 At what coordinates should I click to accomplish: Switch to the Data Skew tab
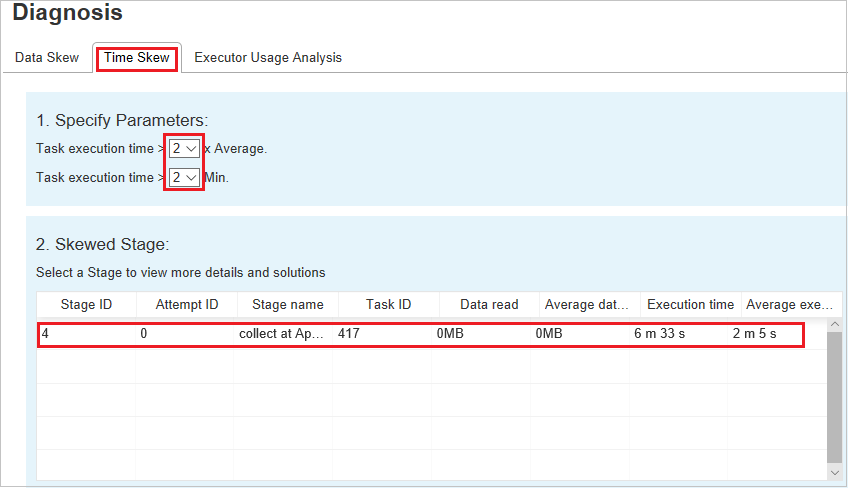(x=47, y=58)
